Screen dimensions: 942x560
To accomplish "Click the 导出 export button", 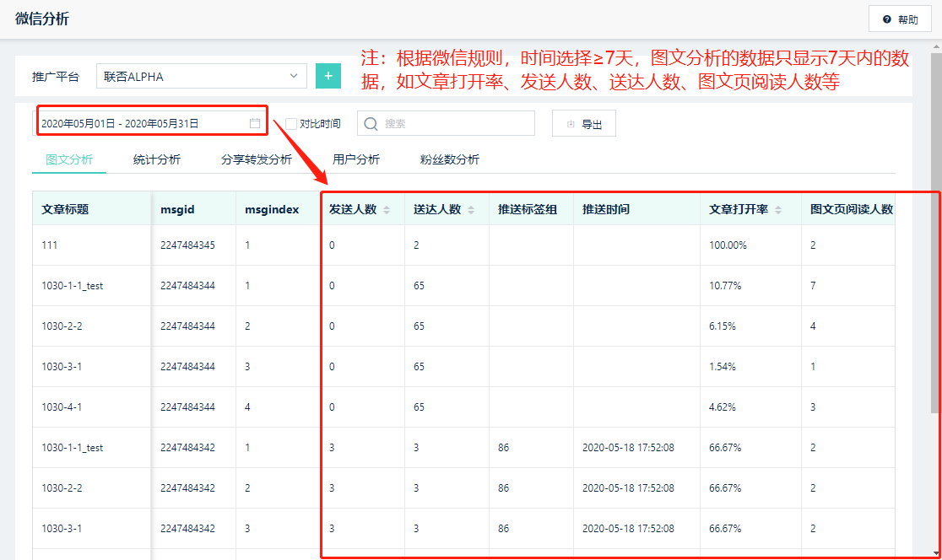I will tap(584, 124).
